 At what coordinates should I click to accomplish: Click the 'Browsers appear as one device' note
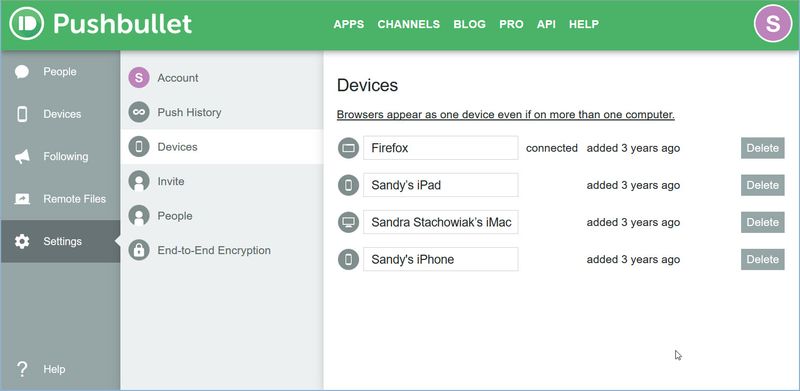coord(506,115)
